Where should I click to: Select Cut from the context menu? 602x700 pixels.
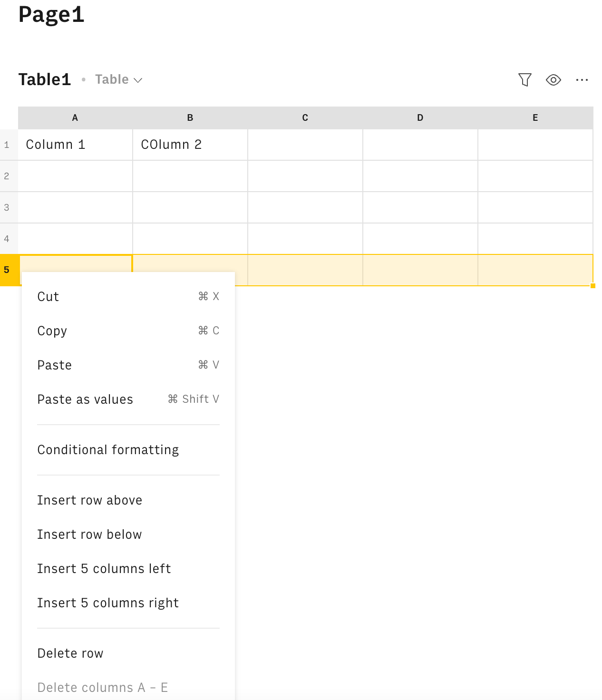(x=48, y=296)
